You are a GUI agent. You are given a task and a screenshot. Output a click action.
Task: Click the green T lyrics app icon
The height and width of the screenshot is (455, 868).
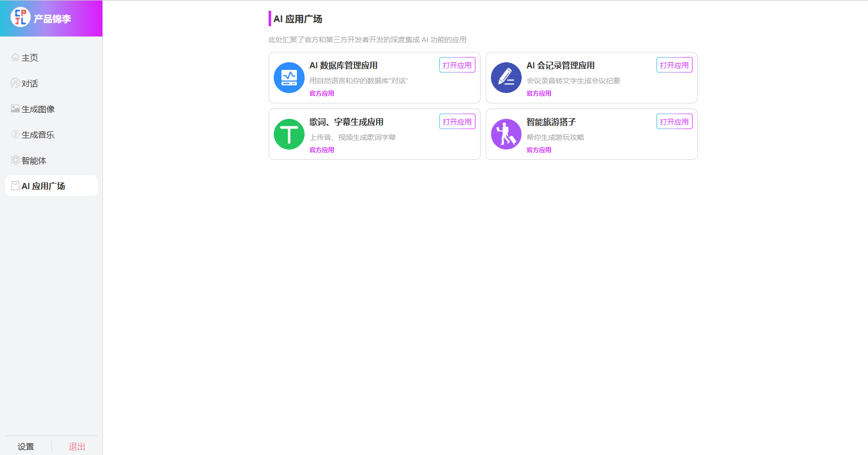coord(289,134)
